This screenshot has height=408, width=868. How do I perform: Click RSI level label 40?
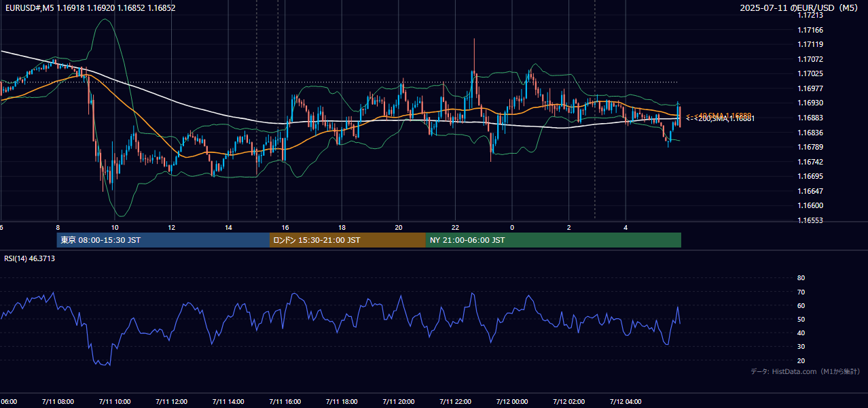click(801, 333)
